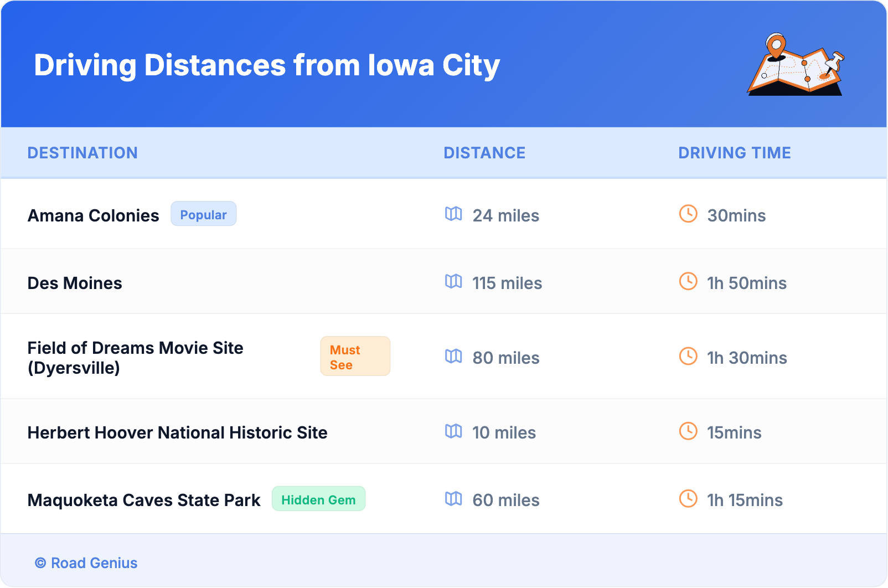Screen dimensions: 888x588
Task: Select the Must See badge
Action: [x=355, y=357]
